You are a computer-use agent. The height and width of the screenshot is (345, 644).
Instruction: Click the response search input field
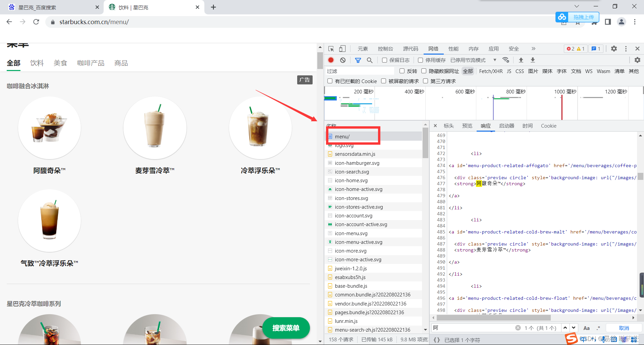pyautogui.click(x=473, y=328)
